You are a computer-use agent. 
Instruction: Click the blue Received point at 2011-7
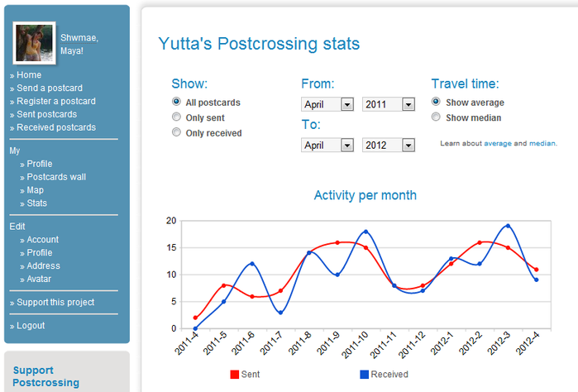(x=280, y=313)
